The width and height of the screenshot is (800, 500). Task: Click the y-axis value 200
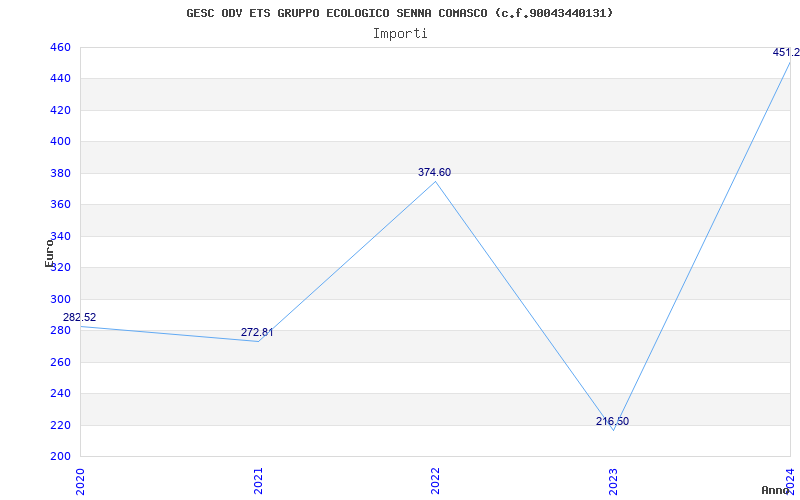60,456
